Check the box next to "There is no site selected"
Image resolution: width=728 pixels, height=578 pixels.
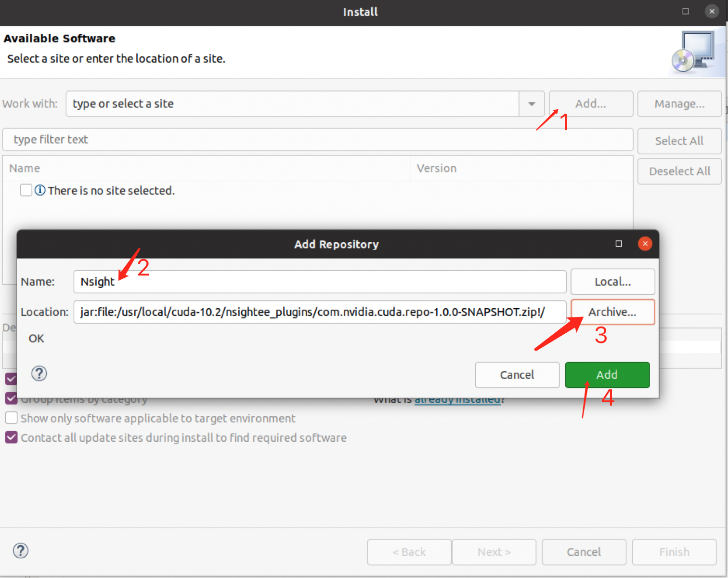pos(26,190)
